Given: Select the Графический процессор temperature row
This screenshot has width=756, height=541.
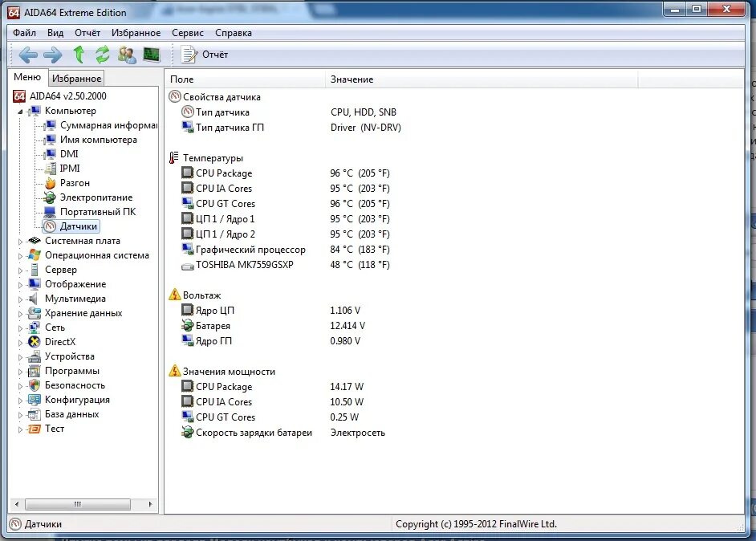Looking at the screenshot, I should click(x=286, y=250).
